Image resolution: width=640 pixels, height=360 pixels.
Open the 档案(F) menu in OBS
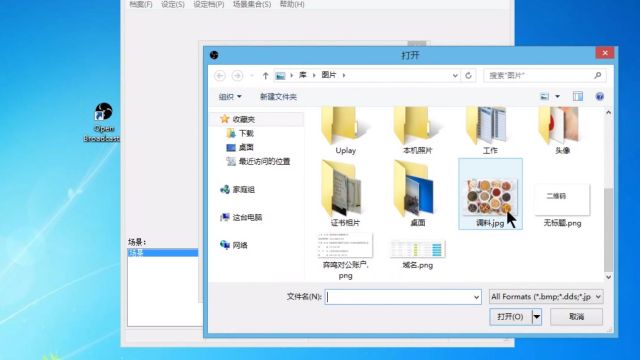click(x=140, y=4)
